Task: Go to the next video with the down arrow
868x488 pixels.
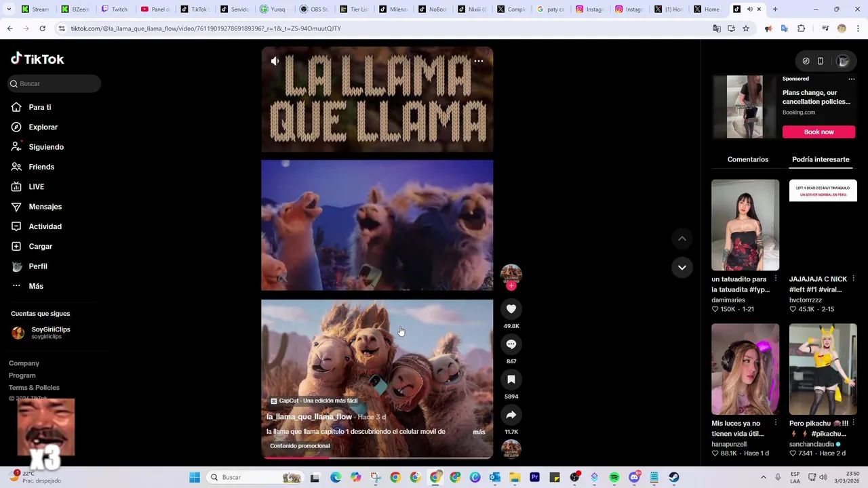Action: (x=682, y=267)
